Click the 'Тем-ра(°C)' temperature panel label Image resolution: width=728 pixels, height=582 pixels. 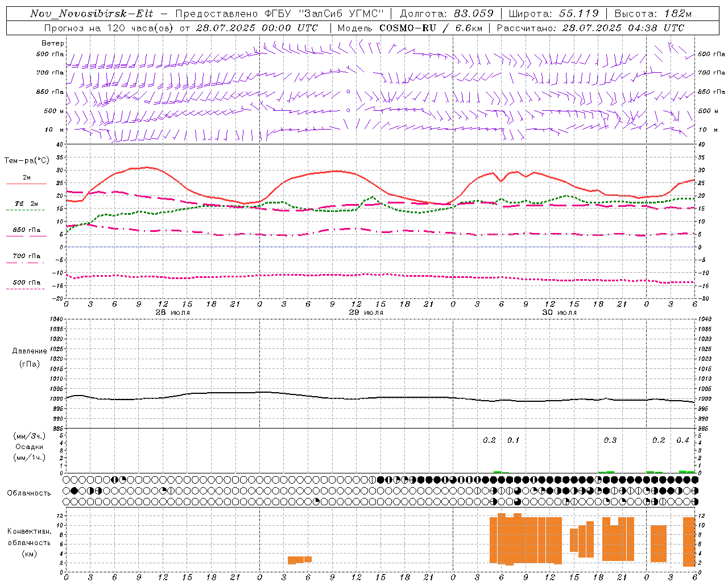[x=27, y=161]
